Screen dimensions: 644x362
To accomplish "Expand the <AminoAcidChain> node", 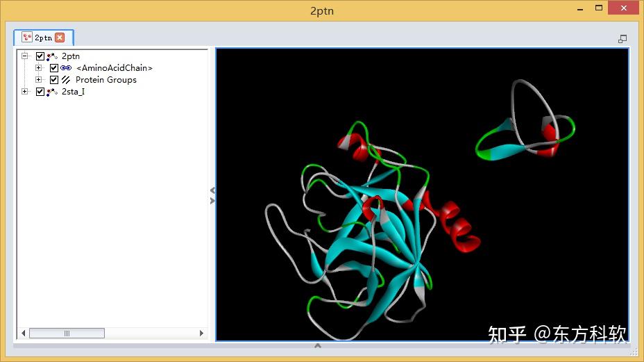I will click(x=39, y=67).
